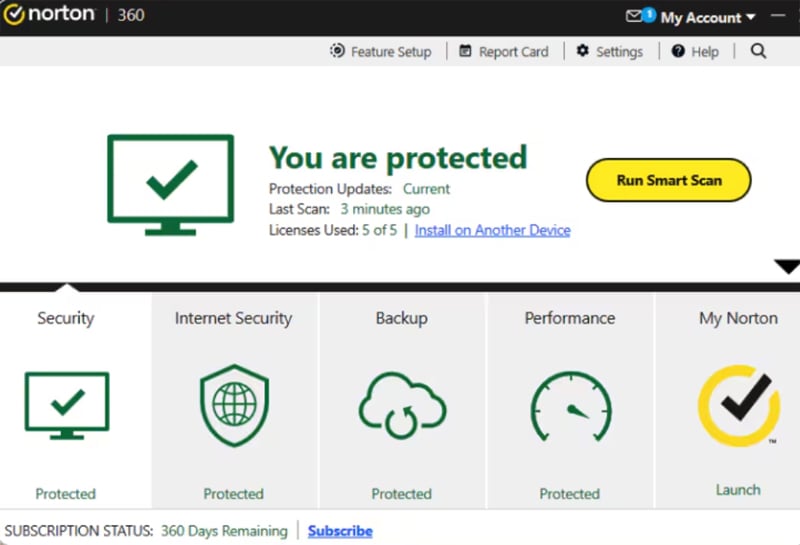Launch My Norton checkmark logo icon
The image size is (800, 545).
tap(738, 405)
